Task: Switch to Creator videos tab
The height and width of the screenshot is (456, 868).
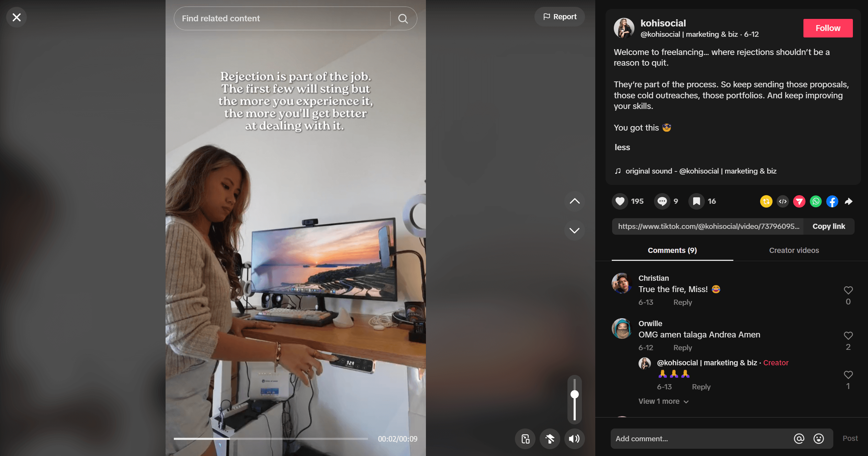Action: pos(794,250)
